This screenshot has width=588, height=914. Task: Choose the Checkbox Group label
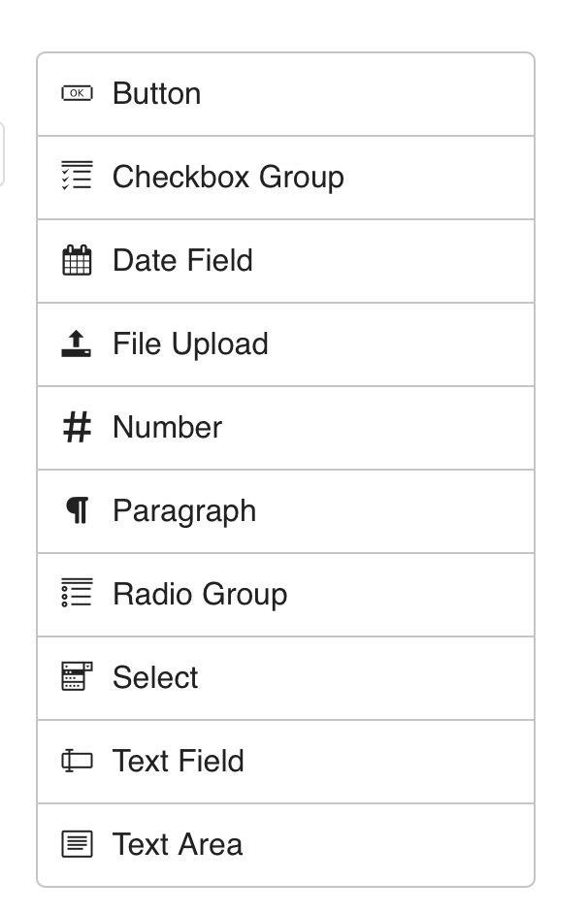[228, 178]
